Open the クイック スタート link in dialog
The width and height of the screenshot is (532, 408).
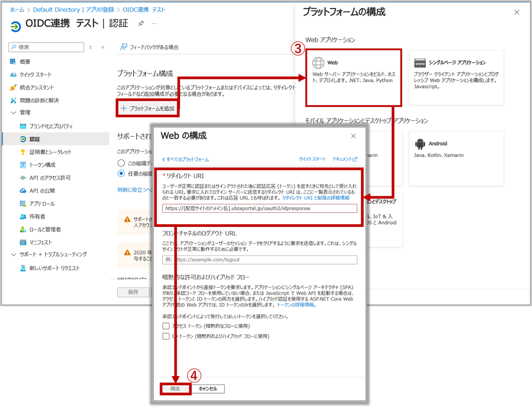coord(312,159)
